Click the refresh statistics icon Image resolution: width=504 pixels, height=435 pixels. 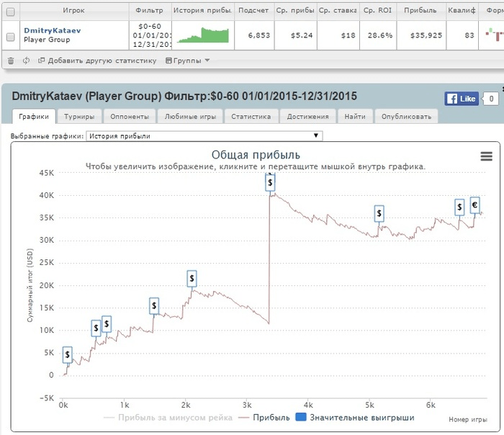(26, 60)
